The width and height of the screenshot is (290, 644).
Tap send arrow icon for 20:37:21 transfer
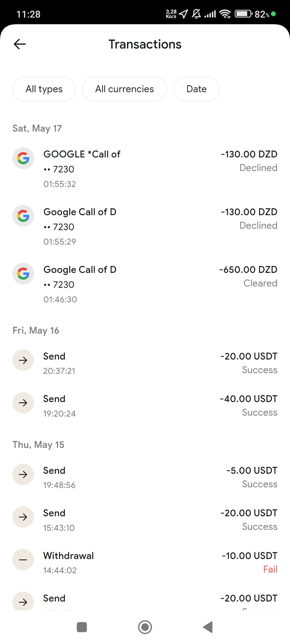[x=23, y=360]
